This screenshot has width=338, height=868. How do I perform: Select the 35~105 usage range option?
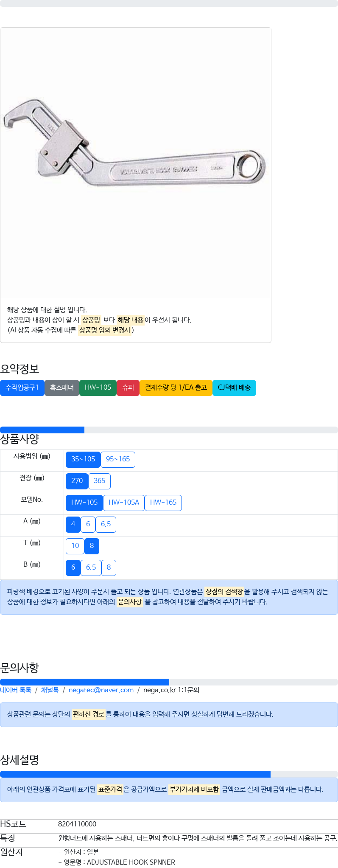coord(83,459)
